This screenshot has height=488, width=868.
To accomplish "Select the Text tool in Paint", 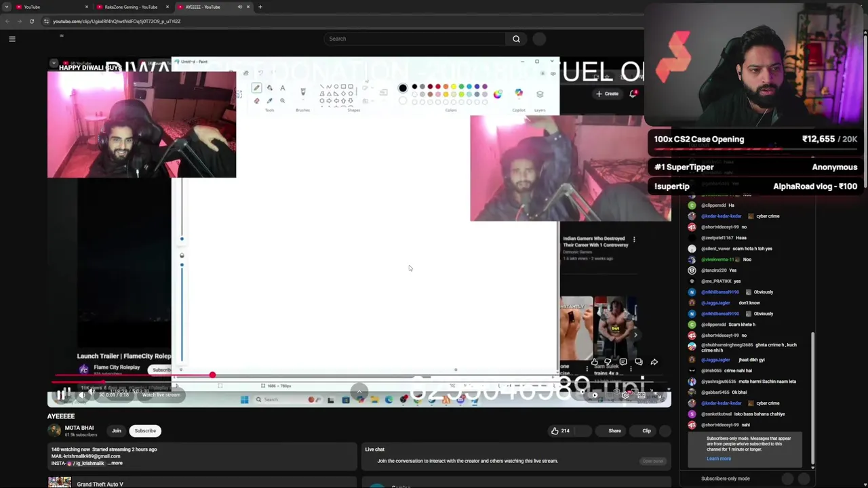I will pyautogui.click(x=282, y=88).
